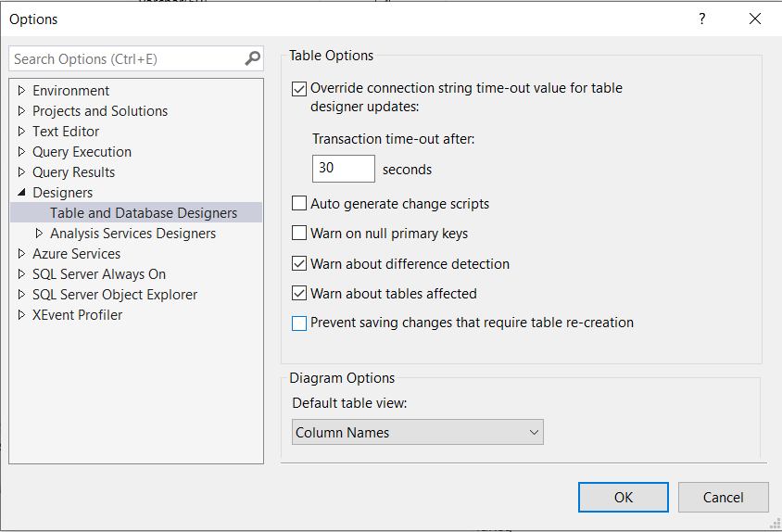
Task: Enable Auto generate change scripts
Action: tap(299, 204)
